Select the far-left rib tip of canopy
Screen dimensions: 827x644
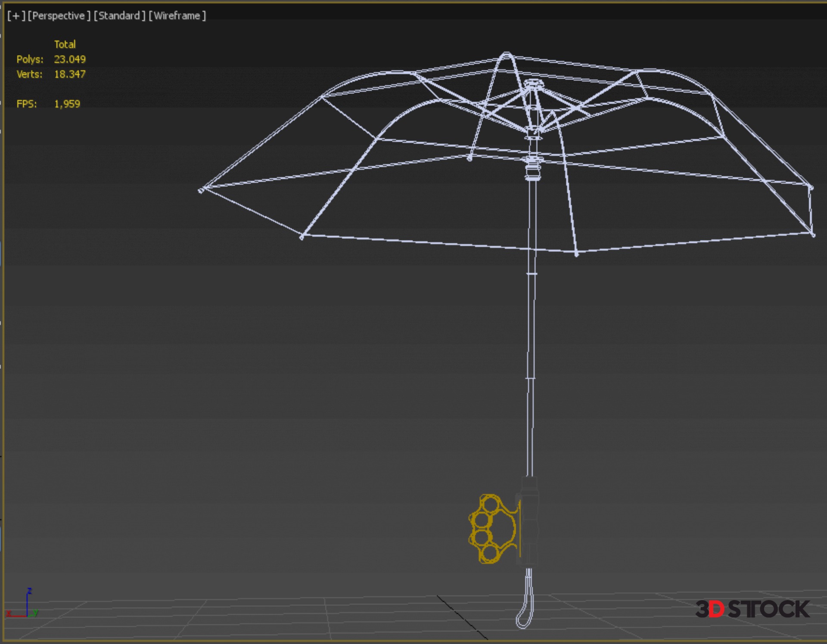click(201, 190)
